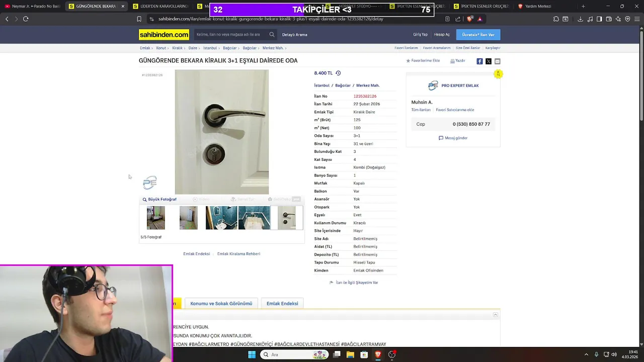Viewport: 644px width, 362px height.
Task: Close the GÜNGÖRENDE BEKARA tab
Action: click(x=123, y=6)
